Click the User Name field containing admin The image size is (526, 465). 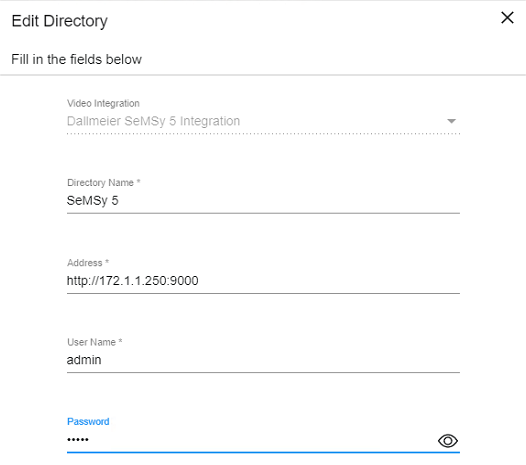tap(263, 360)
